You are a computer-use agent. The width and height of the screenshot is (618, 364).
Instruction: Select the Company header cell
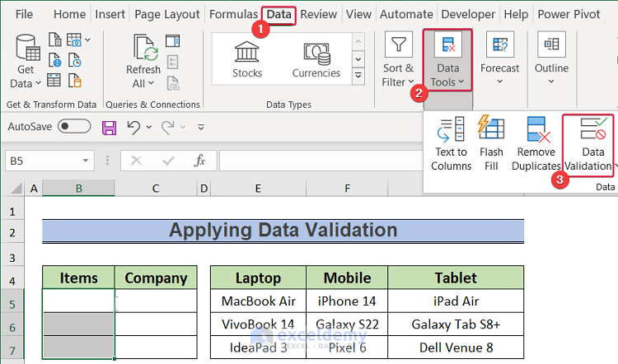(156, 278)
